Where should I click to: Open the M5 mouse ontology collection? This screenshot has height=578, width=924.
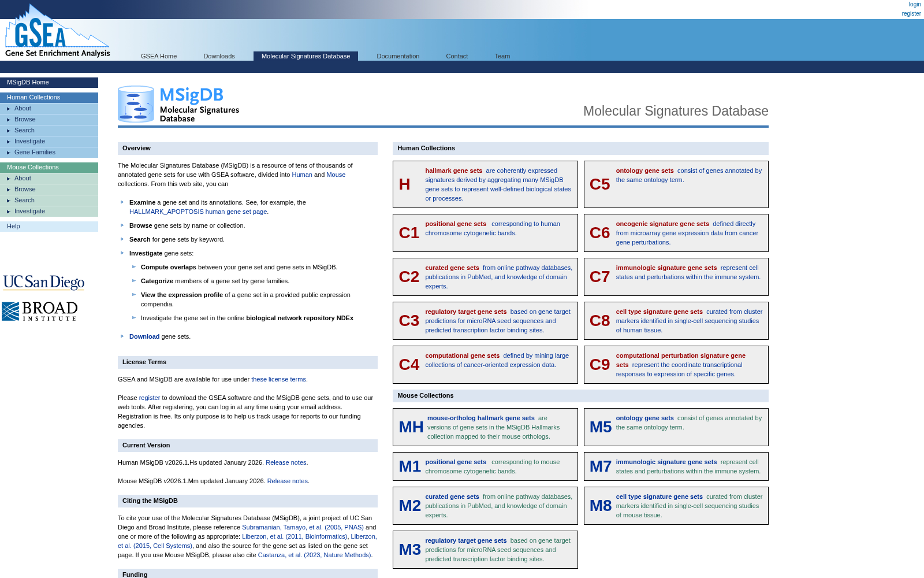pyautogui.click(x=676, y=427)
